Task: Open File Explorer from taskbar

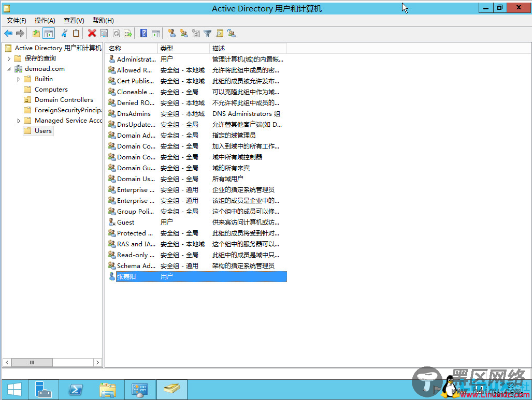Action: (108, 390)
